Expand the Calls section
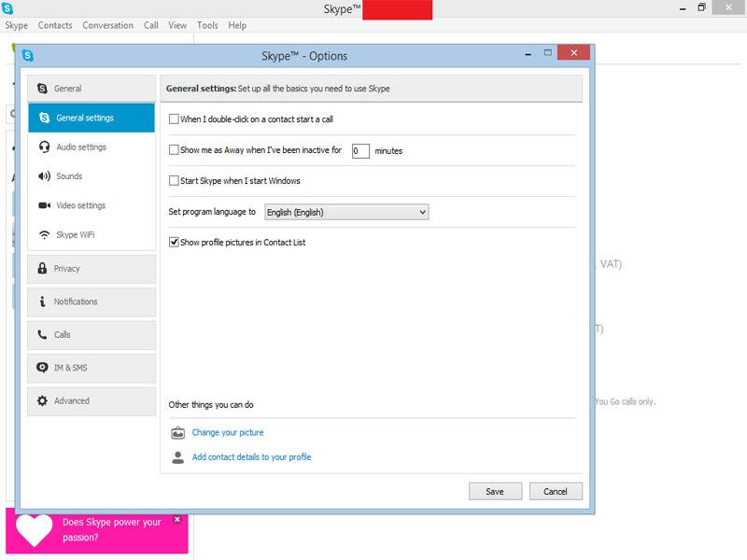Image resolution: width=747 pixels, height=560 pixels. (92, 335)
